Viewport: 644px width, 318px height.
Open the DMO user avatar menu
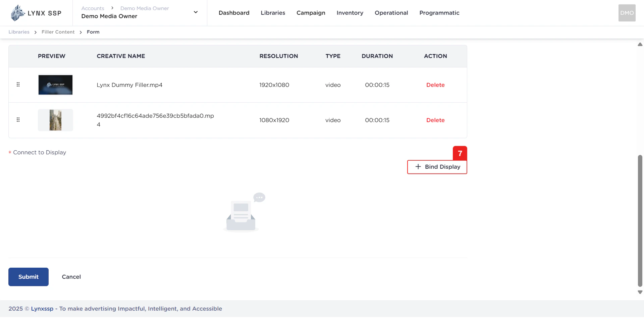627,13
